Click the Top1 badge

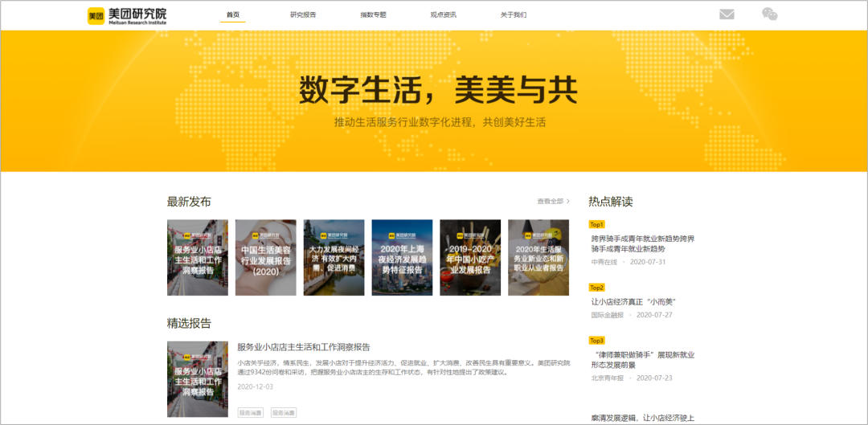[x=597, y=224]
